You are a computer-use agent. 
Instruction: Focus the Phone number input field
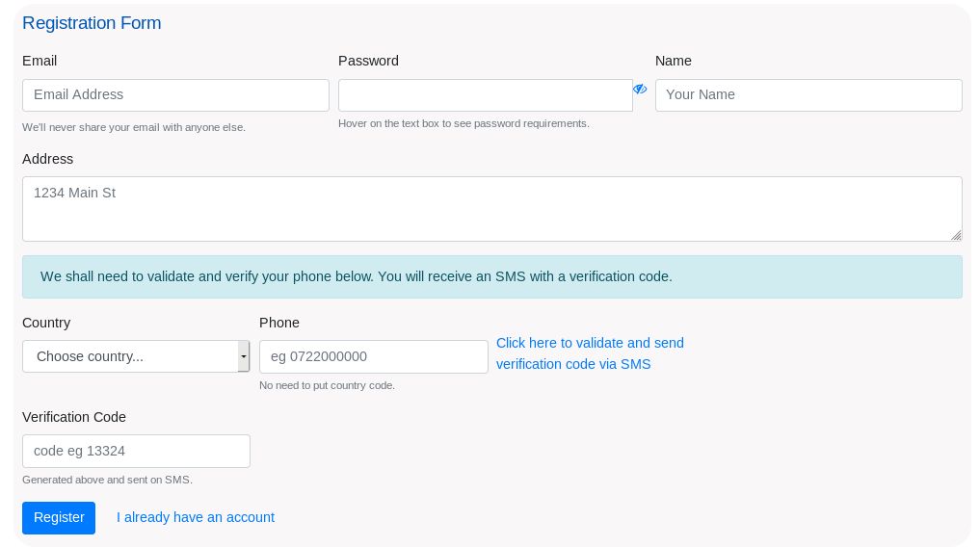[373, 356]
